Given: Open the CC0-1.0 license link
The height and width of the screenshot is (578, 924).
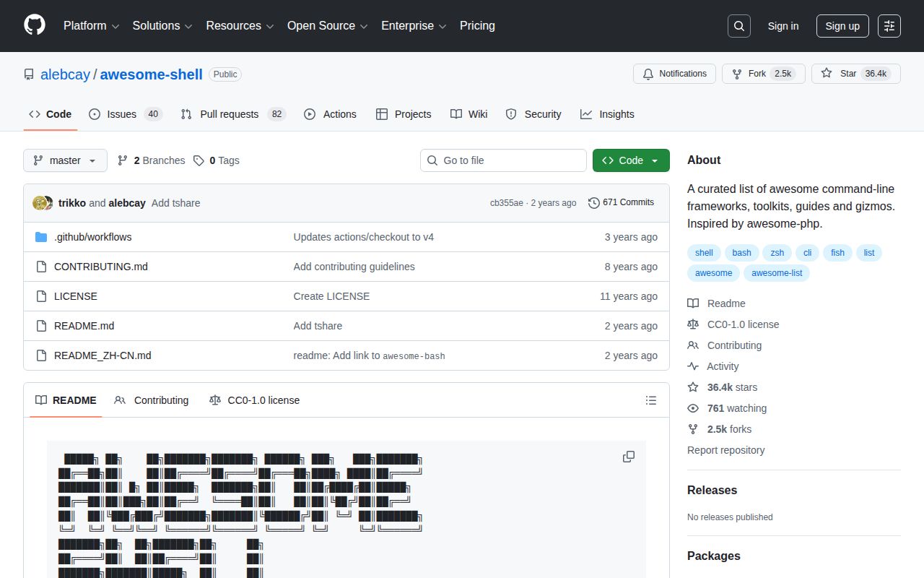Looking at the screenshot, I should pos(743,324).
